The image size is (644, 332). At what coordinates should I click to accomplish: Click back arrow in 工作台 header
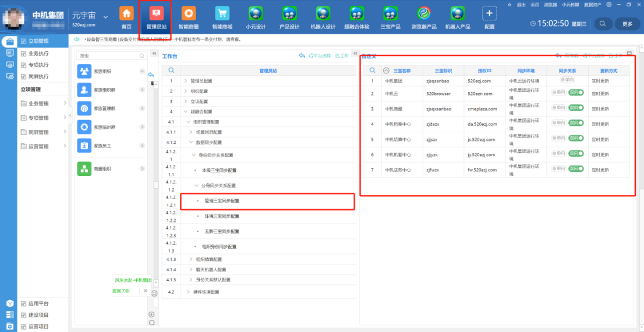[x=302, y=55]
